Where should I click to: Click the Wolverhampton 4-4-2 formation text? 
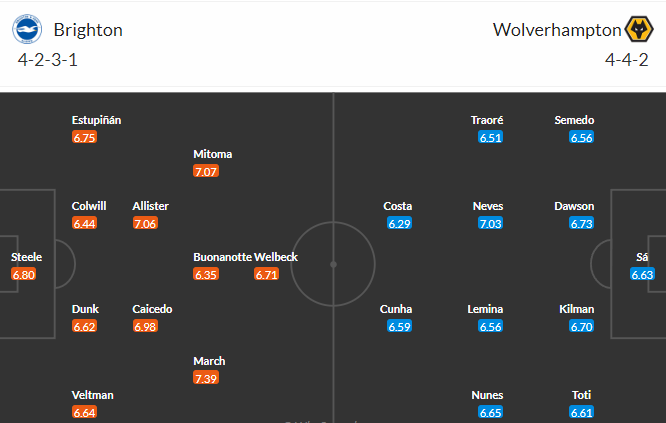(626, 60)
